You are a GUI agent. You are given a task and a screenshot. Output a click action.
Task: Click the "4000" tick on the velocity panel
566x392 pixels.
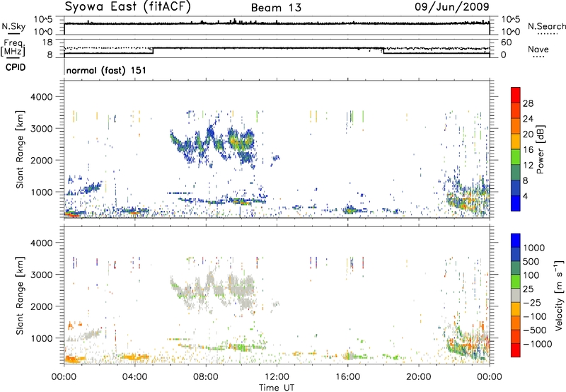[x=41, y=243]
